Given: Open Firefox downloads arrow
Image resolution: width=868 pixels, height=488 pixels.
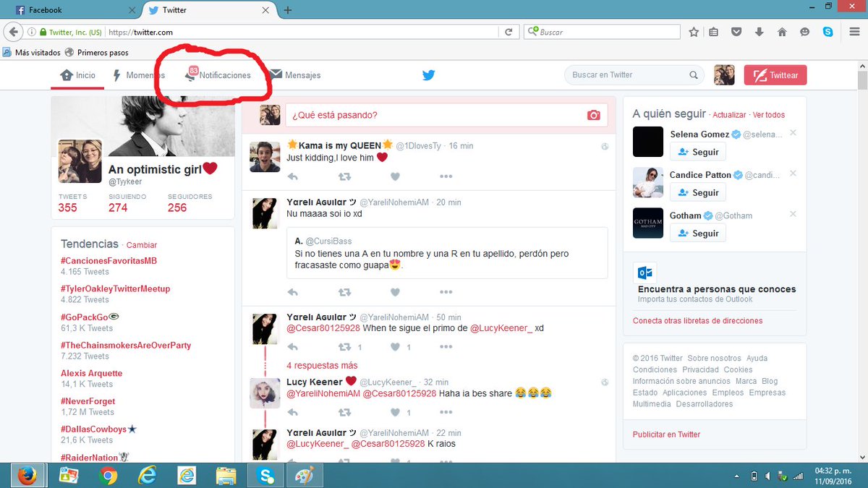Looking at the screenshot, I should point(759,32).
